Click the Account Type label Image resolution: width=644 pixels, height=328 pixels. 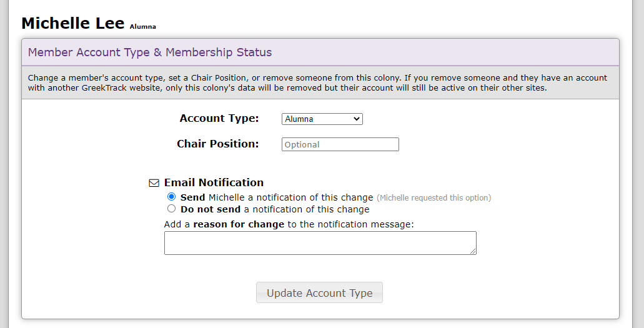[219, 119]
